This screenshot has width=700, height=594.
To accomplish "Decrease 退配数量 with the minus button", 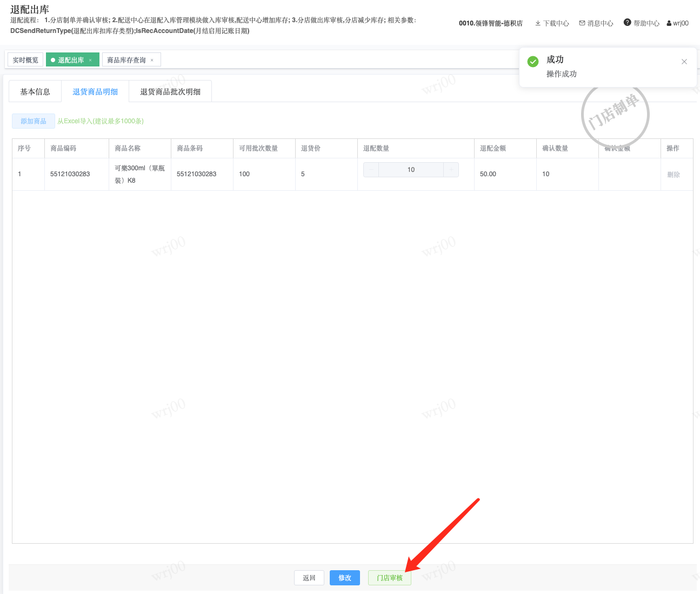I will pos(371,170).
